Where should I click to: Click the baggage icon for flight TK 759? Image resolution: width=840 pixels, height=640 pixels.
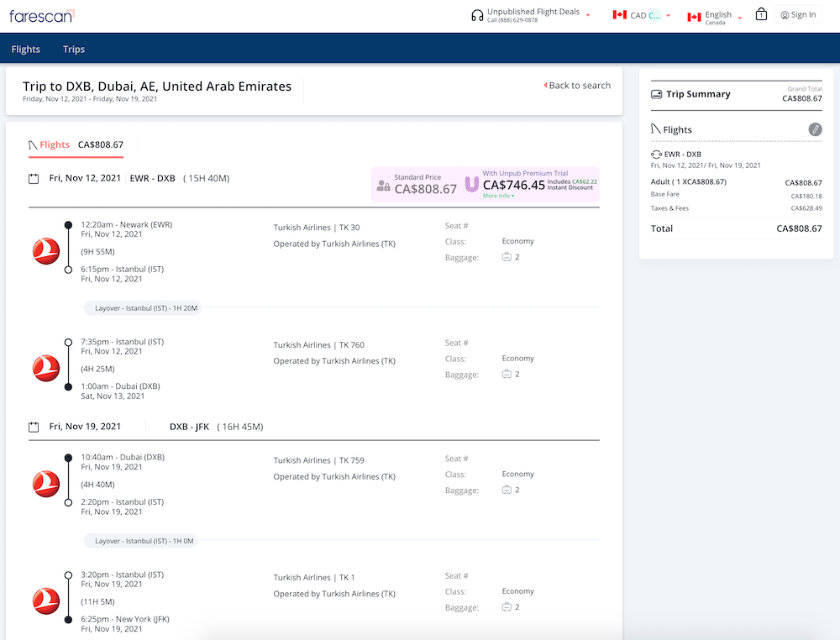[507, 490]
